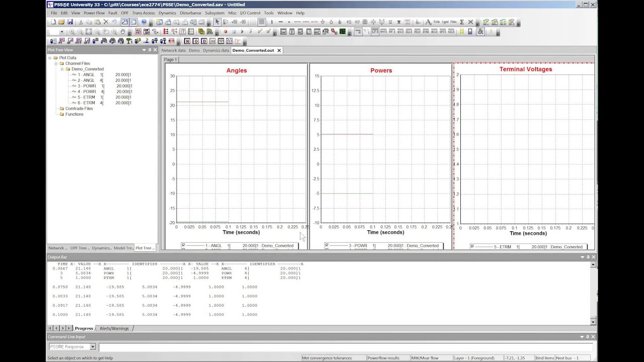Switch to the Alerts/Warnings tab
The height and width of the screenshot is (362, 644).
click(114, 328)
